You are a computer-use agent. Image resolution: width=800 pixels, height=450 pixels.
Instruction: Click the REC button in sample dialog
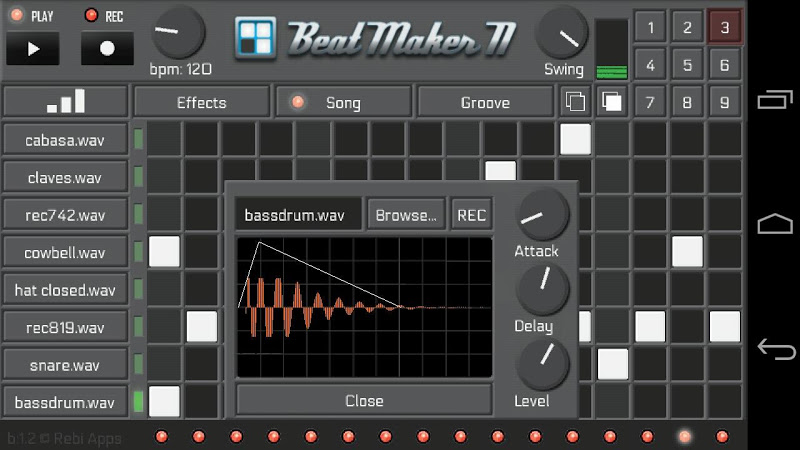[x=471, y=215]
